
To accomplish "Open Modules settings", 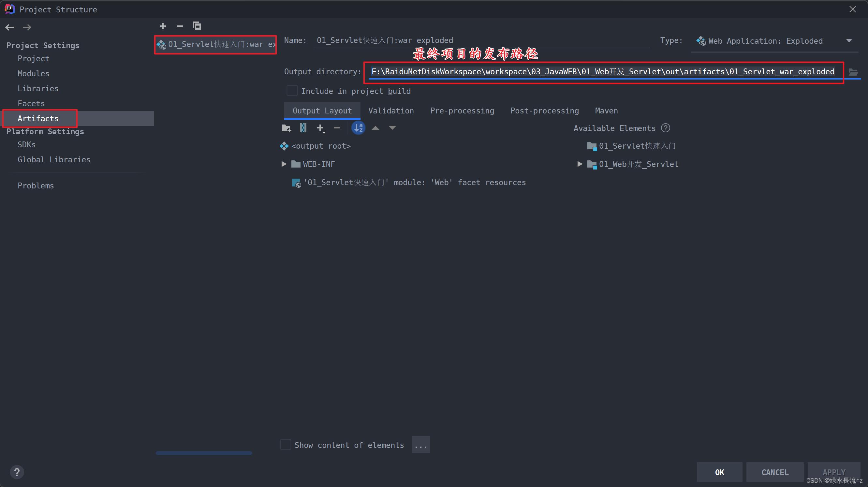I will [x=33, y=73].
